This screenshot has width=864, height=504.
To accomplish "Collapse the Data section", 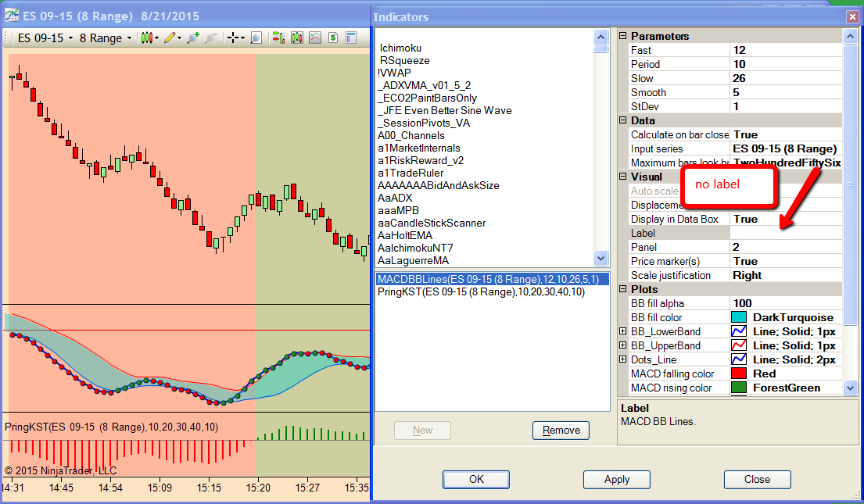I will [622, 120].
